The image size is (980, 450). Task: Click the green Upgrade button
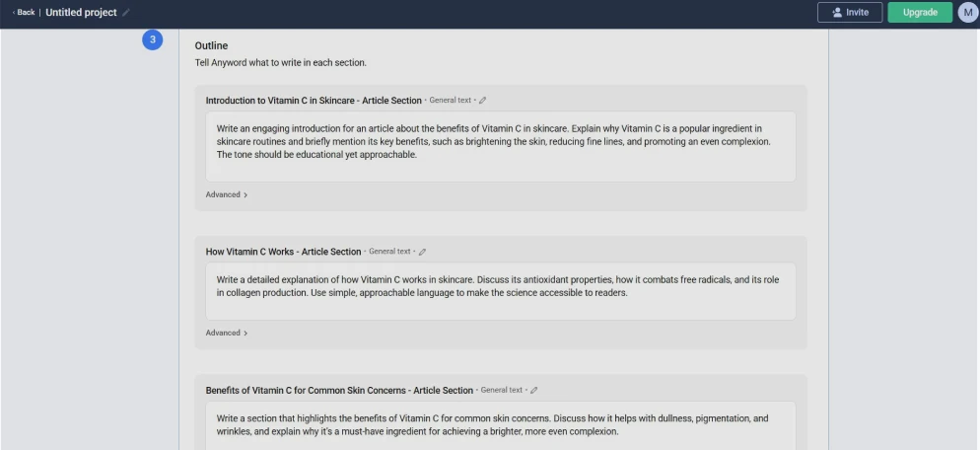(919, 13)
